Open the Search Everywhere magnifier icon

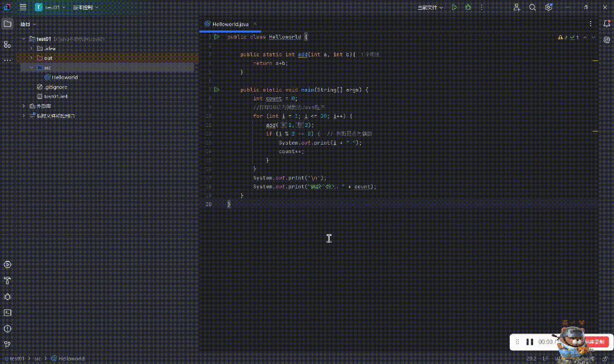[x=533, y=7]
